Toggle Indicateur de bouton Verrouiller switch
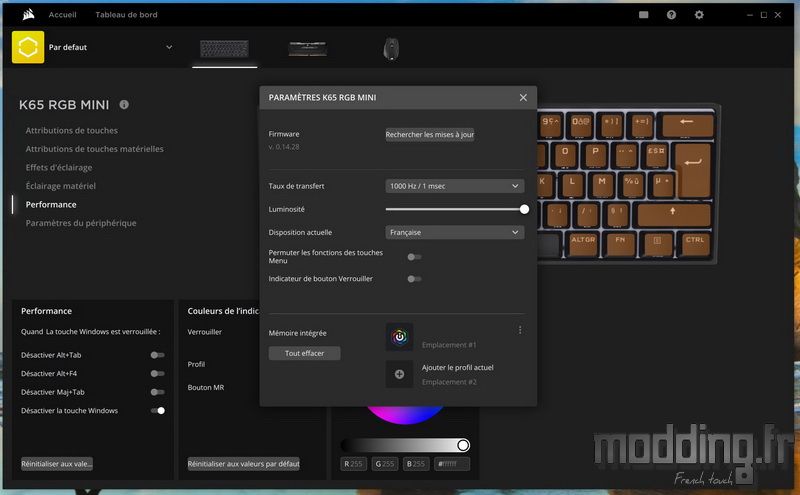The image size is (800, 495). point(414,279)
